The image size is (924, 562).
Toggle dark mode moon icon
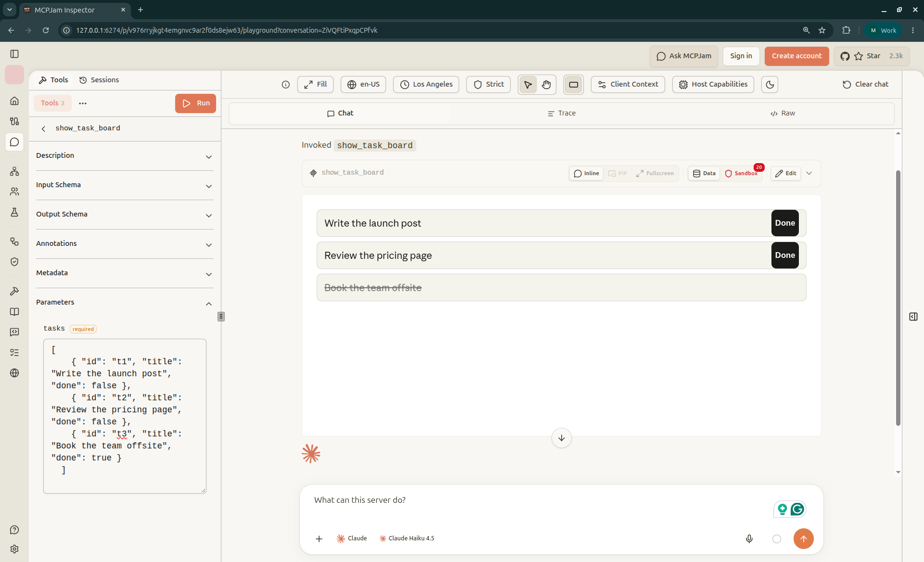click(770, 85)
